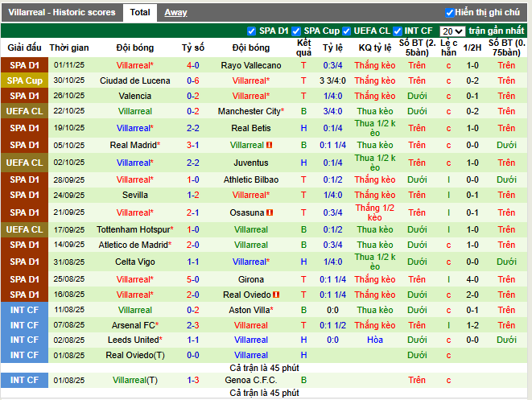This screenshot has width=532, height=400.
Task: Click the KQ tỷ lệ column header
Action: tap(374, 47)
